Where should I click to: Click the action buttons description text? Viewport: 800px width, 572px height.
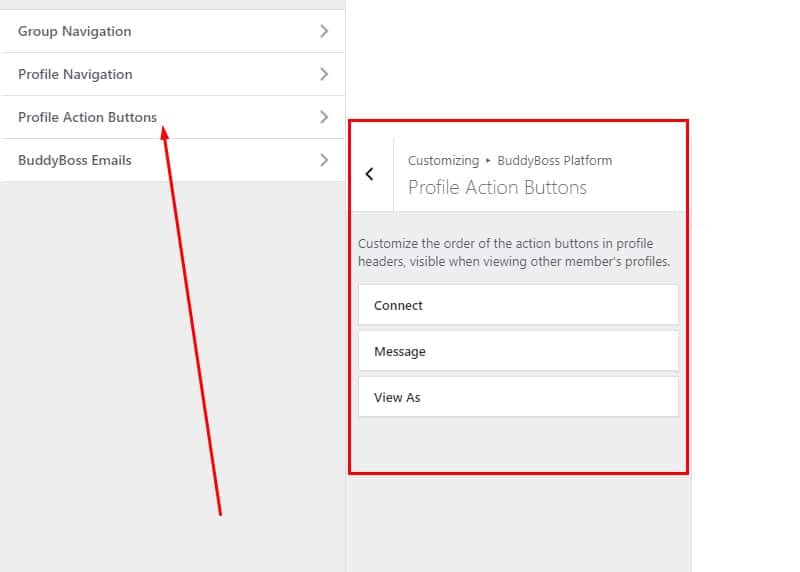click(x=514, y=252)
